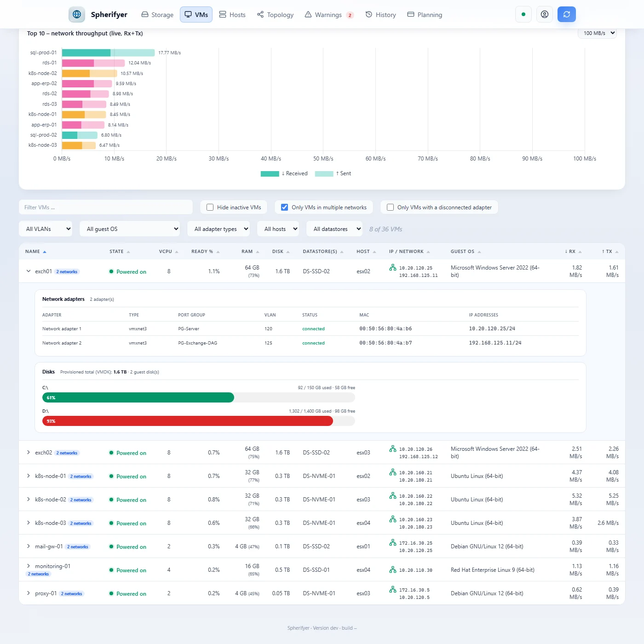Image resolution: width=644 pixels, height=644 pixels.
Task: Sort table by RX column
Action: pos(573,252)
